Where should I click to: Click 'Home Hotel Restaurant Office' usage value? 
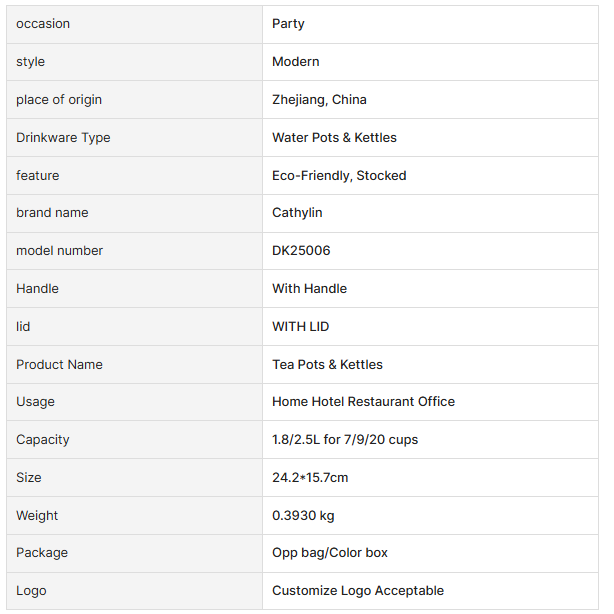click(x=363, y=402)
